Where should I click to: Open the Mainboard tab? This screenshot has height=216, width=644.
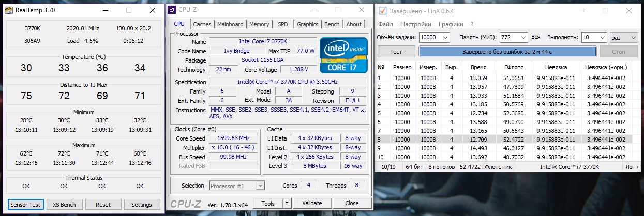(230, 24)
